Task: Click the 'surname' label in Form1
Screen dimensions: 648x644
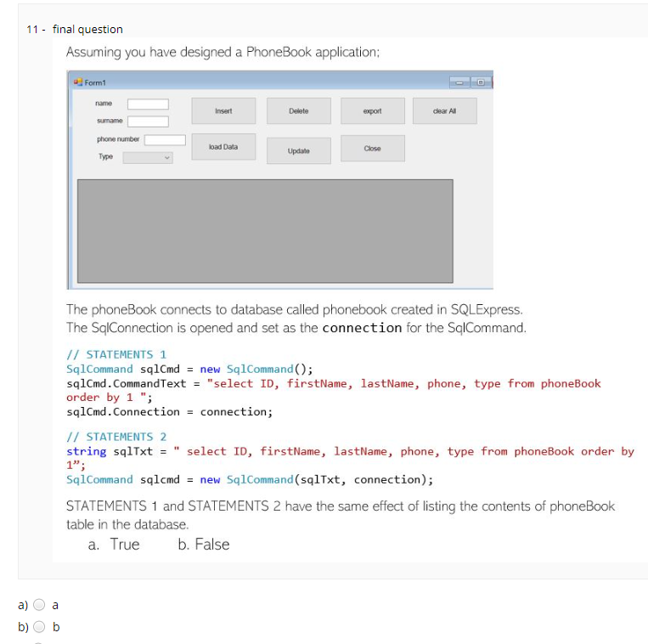Action: 110,121
